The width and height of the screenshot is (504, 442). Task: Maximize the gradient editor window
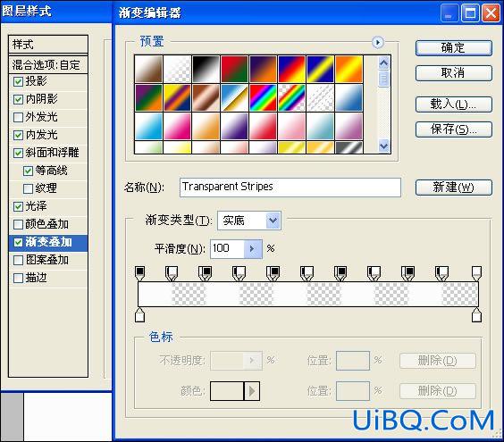click(470, 13)
